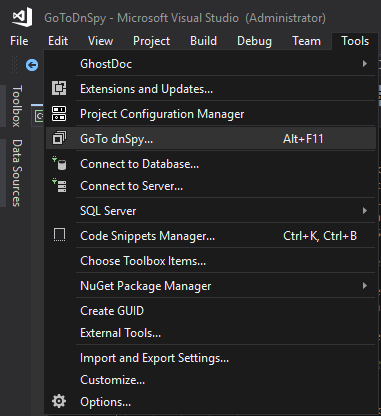Choose Connect to Server...
The height and width of the screenshot is (416, 381).
click(x=211, y=186)
